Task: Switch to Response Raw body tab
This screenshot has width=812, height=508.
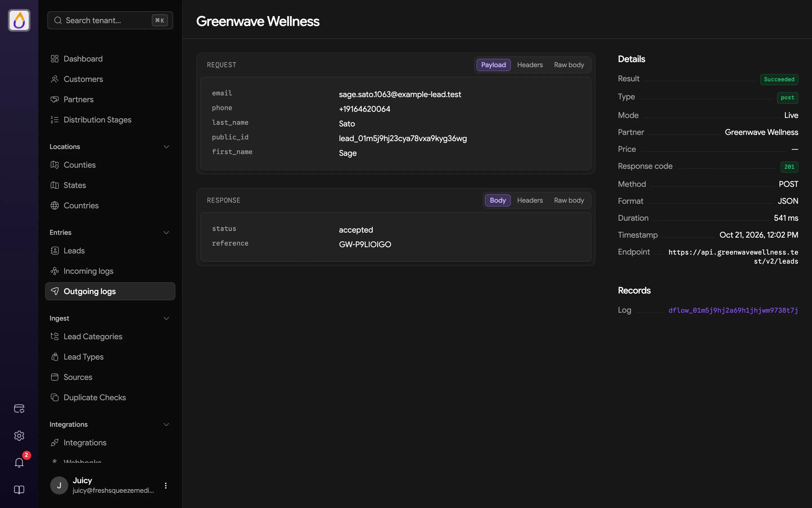Action: pos(569,200)
